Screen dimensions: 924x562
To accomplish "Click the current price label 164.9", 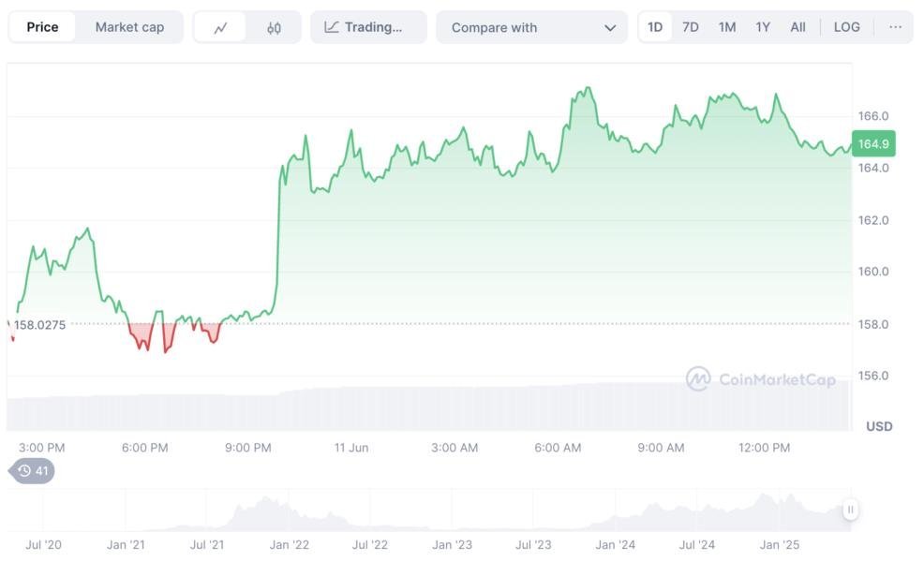I will pyautogui.click(x=873, y=144).
